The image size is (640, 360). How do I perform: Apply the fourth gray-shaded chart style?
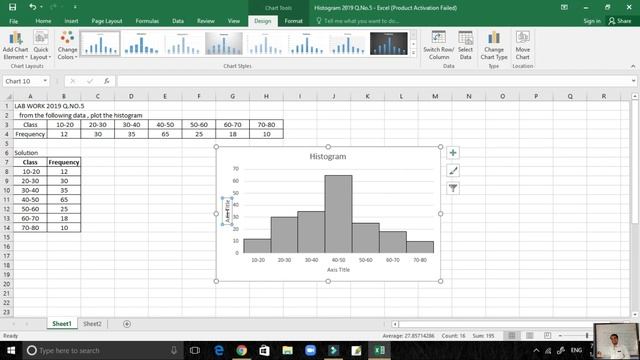click(x=224, y=43)
